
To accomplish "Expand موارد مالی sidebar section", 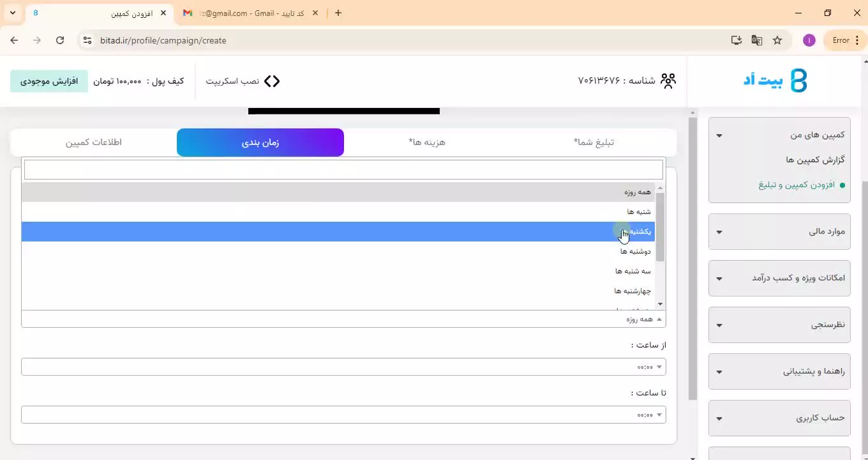I will 779,231.
